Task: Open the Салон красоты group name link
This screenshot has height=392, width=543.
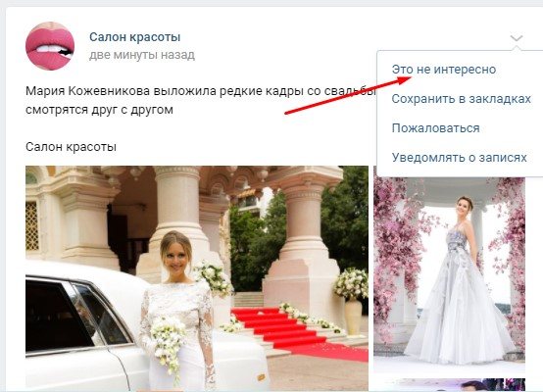Action: coord(134,36)
